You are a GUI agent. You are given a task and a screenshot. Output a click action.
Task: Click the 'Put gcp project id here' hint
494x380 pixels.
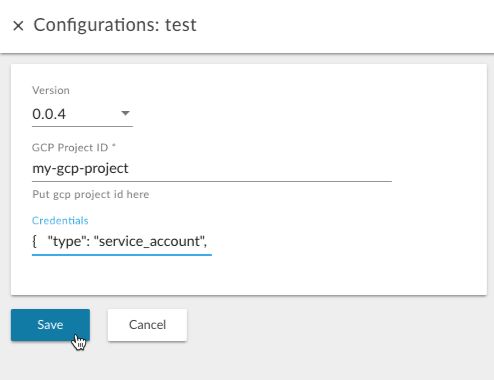coord(91,194)
